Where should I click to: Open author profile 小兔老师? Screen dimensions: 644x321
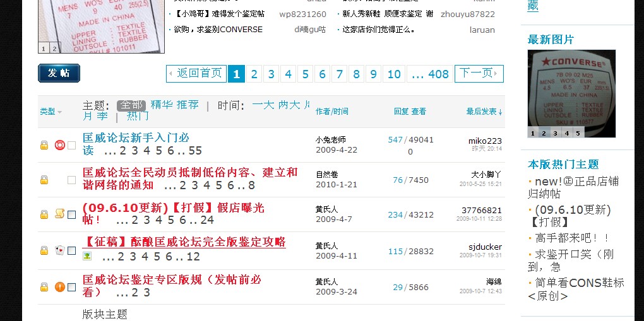(331, 139)
